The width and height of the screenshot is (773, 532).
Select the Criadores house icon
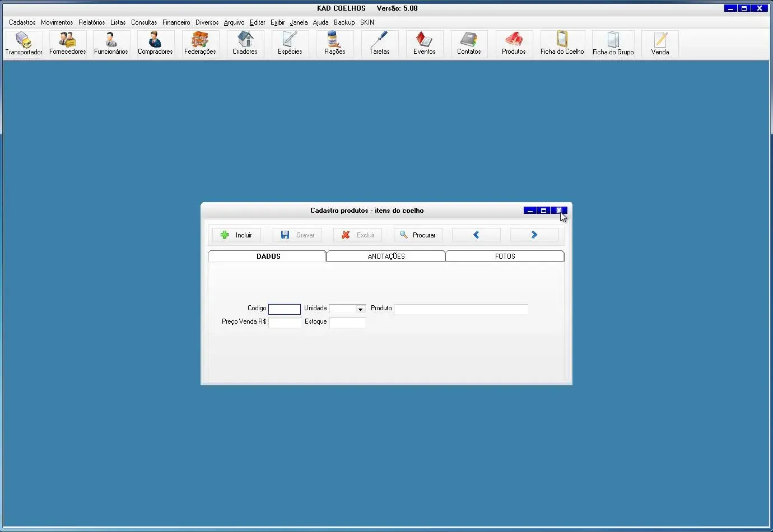(245, 44)
